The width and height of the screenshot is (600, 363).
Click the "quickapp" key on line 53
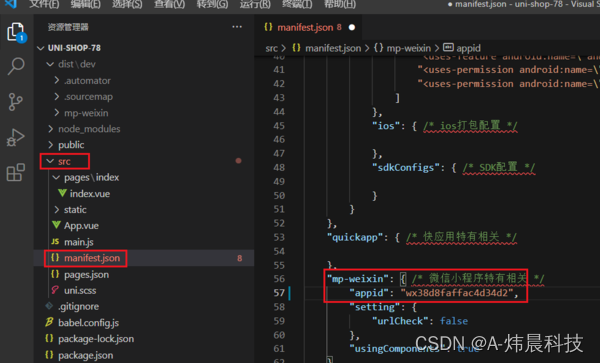pos(355,238)
